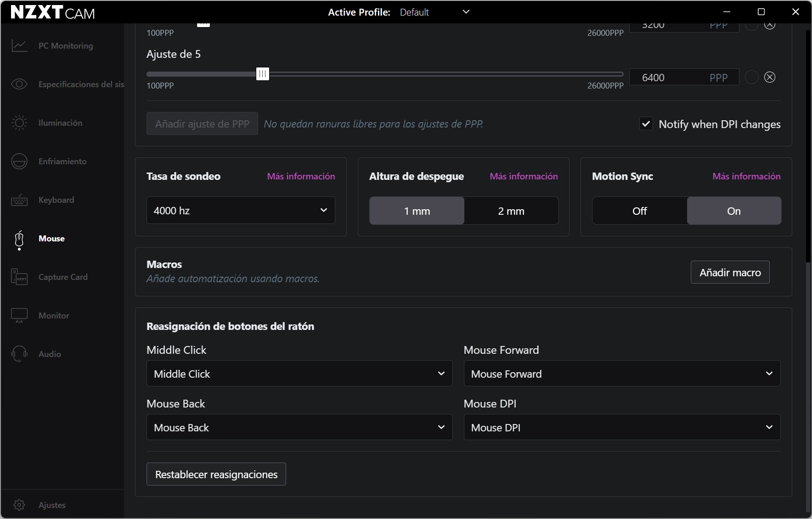Image resolution: width=812 pixels, height=519 pixels.
Task: Open Ajustes gear icon
Action: tap(19, 505)
